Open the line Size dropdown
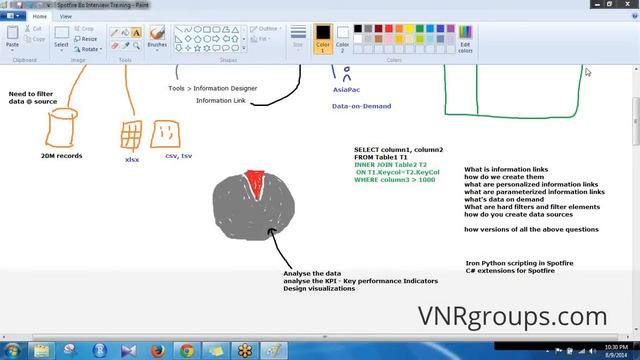This screenshot has height=360, width=640. tap(298, 37)
